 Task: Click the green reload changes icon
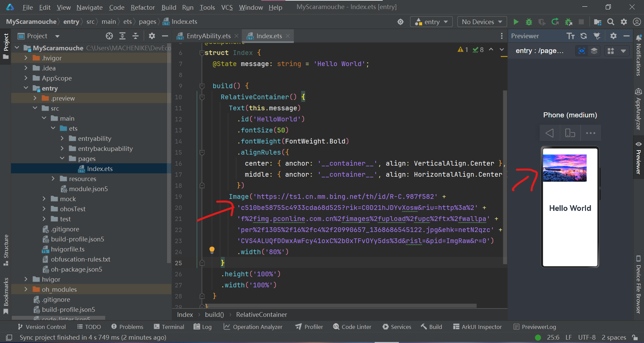pos(555,22)
